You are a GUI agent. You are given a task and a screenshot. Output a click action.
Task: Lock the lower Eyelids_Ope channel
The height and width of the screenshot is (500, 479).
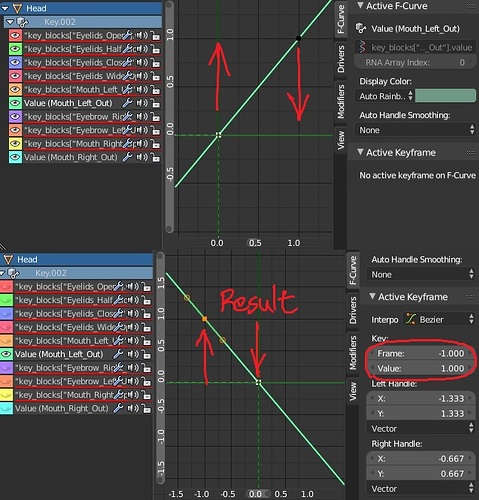(146, 287)
